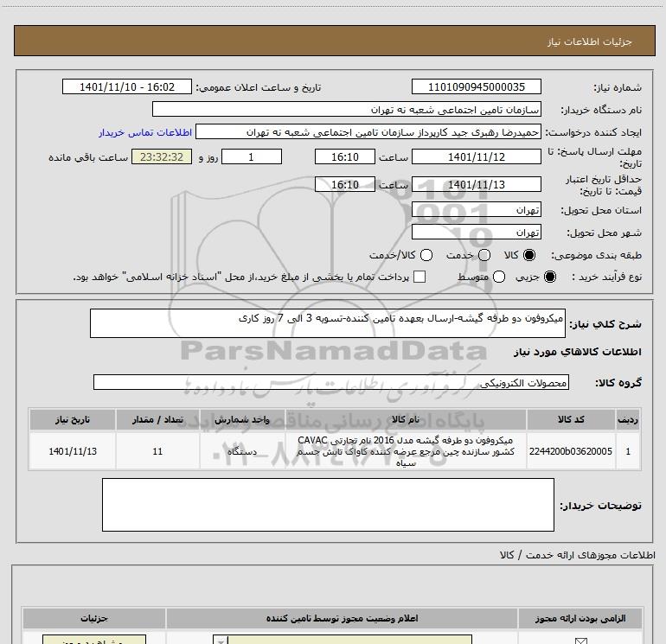666x644 pixels.
Task: Click the نام کالا column header
Action: (x=406, y=419)
